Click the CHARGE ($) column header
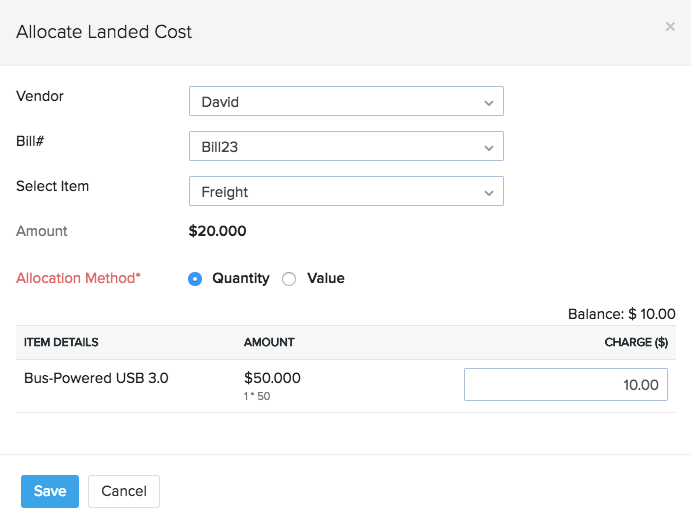Viewport: 691px width, 525px height. point(636,342)
